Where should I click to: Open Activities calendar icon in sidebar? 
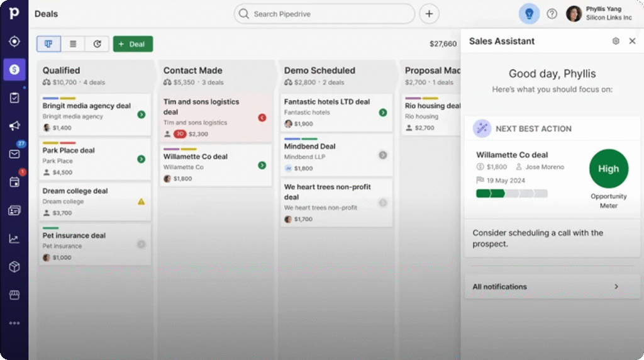[14, 182]
